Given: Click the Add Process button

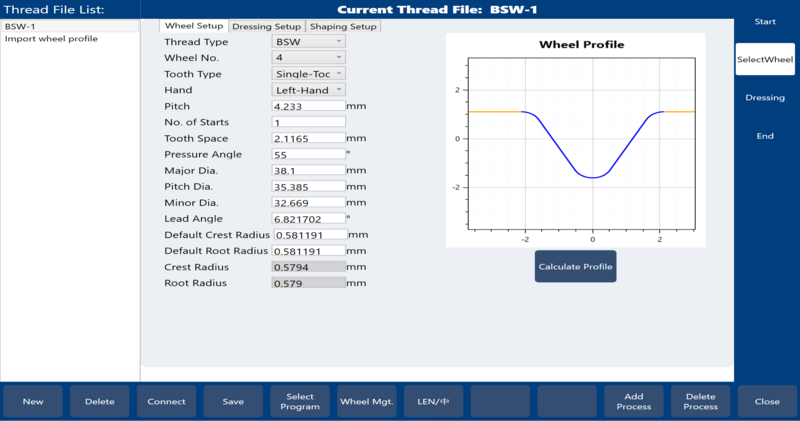Looking at the screenshot, I should point(634,402).
